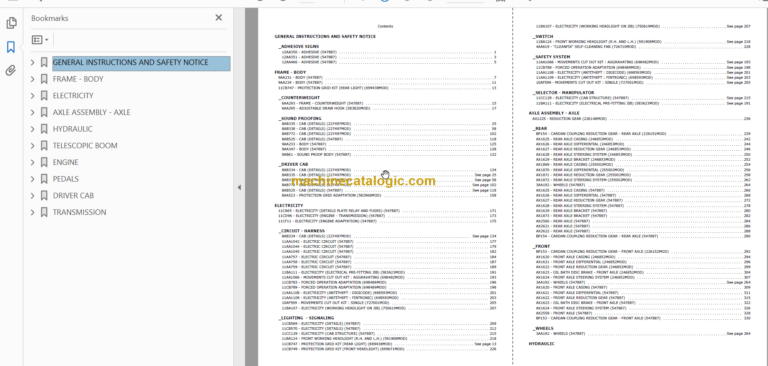Viewport: 768px width, 366px height.
Task: Click the 'Contents' heading on the page
Action: pos(385,26)
